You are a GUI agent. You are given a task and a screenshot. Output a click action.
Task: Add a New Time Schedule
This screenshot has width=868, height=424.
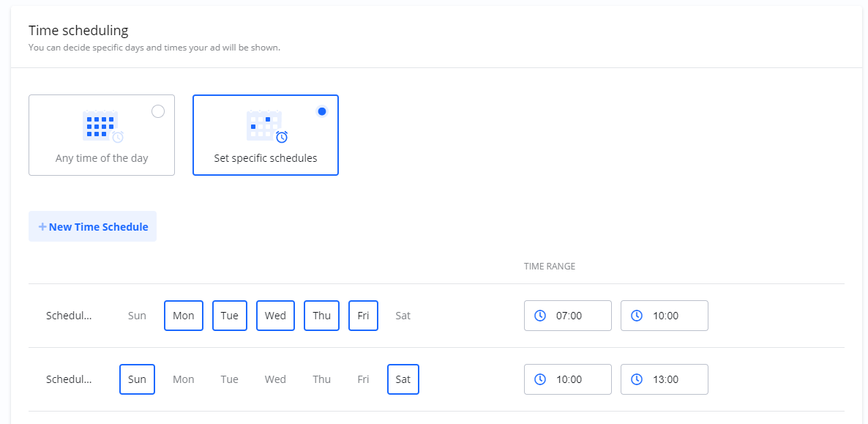pos(92,227)
